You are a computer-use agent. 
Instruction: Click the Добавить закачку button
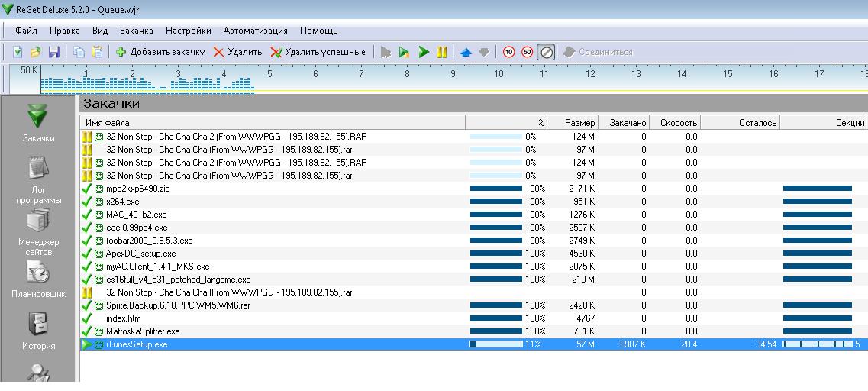(x=160, y=52)
